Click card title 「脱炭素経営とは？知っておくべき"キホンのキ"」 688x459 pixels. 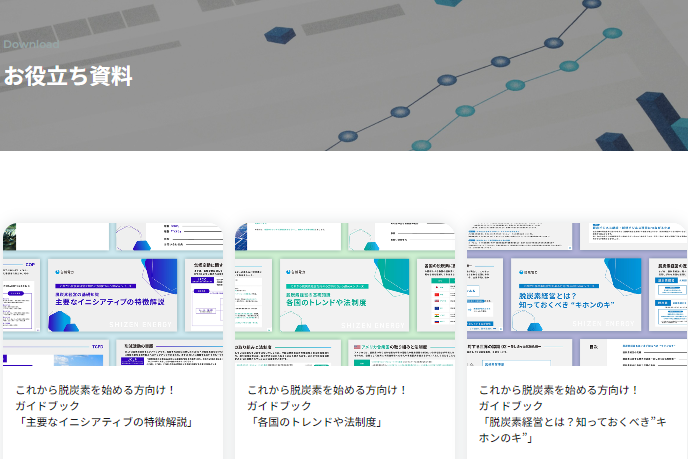(x=573, y=414)
